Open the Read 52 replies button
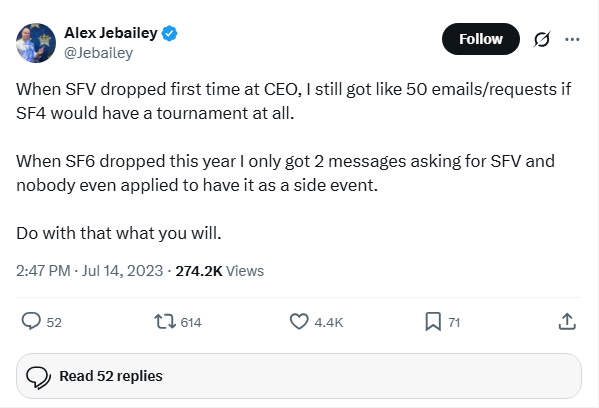 coord(299,376)
